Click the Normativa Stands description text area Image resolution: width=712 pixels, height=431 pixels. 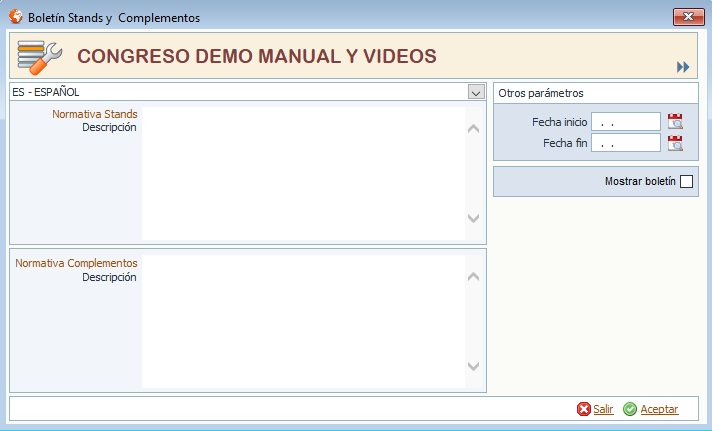[303, 173]
